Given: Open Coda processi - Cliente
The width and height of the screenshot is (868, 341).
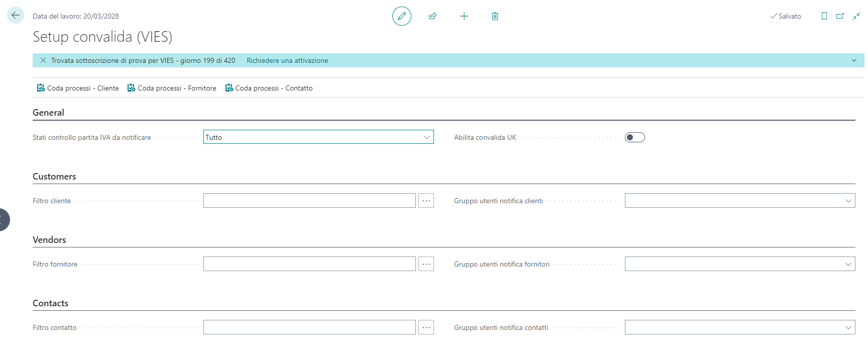Looking at the screenshot, I should pyautogui.click(x=78, y=88).
